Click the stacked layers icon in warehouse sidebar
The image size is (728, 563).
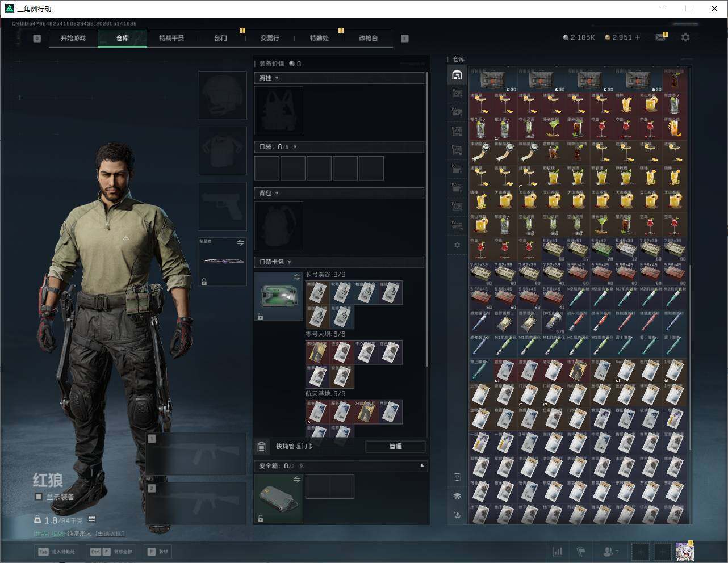click(x=457, y=496)
